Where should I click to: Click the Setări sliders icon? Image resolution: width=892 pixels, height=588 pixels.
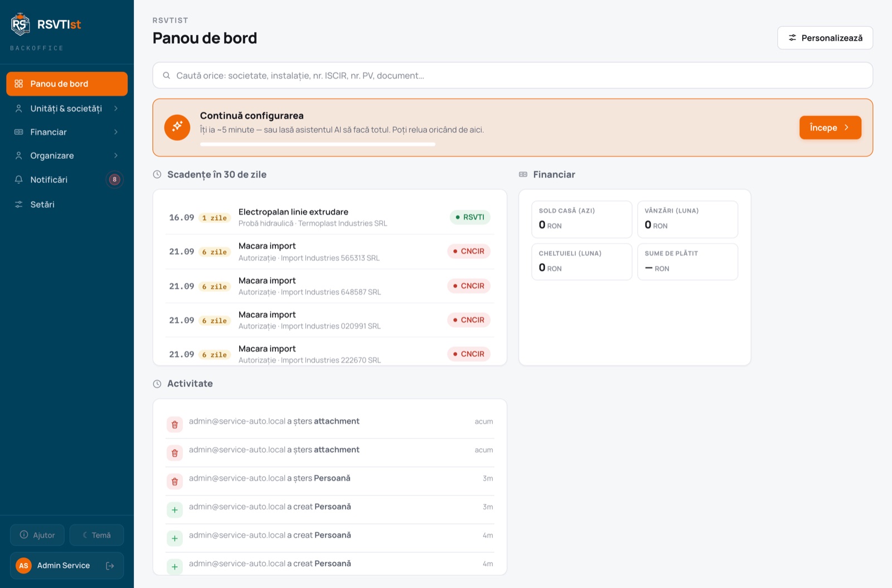(19, 204)
